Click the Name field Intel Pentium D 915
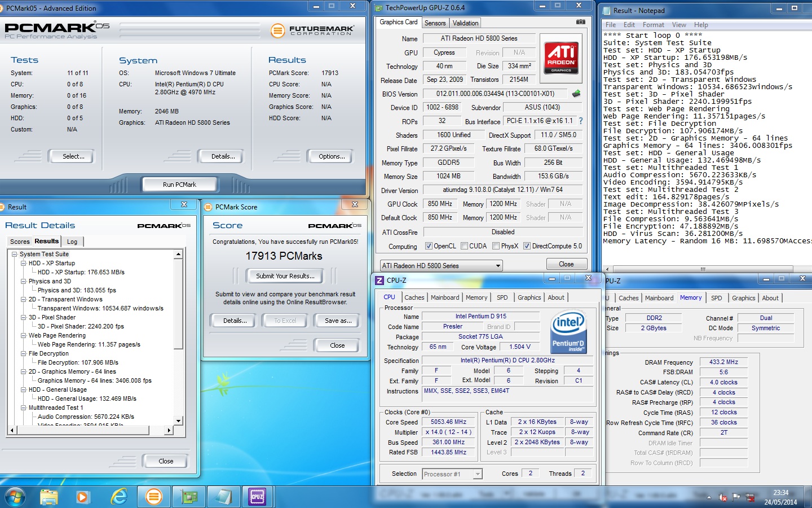This screenshot has width=812, height=508. point(481,317)
